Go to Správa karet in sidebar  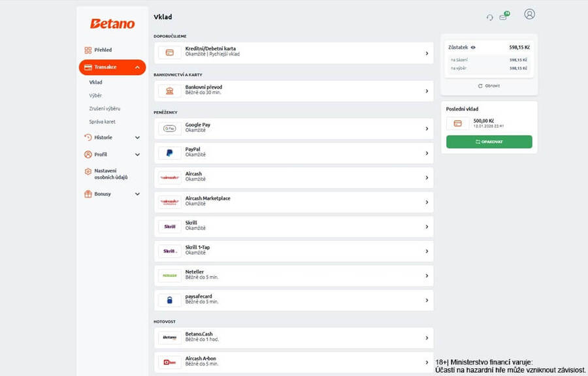coord(102,121)
